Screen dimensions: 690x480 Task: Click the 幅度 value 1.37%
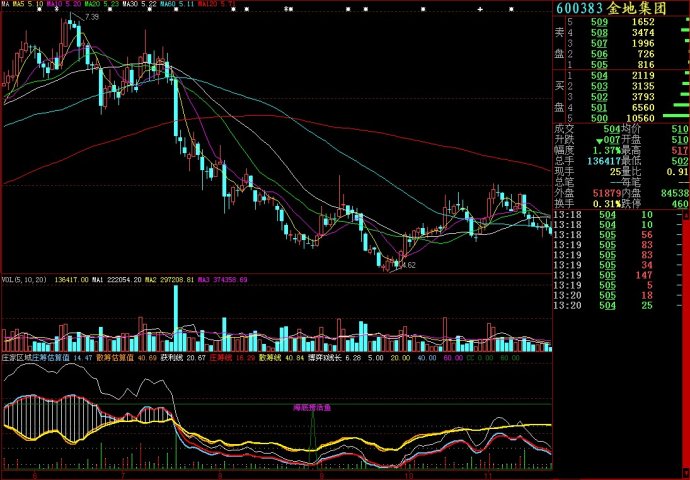click(606, 150)
